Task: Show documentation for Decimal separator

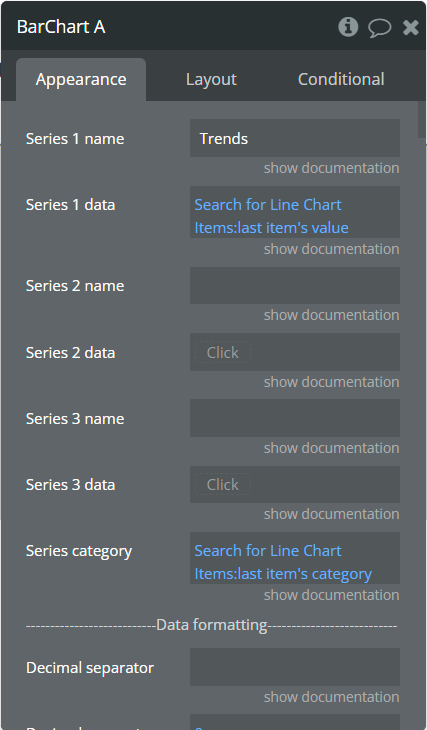Action: [332, 697]
